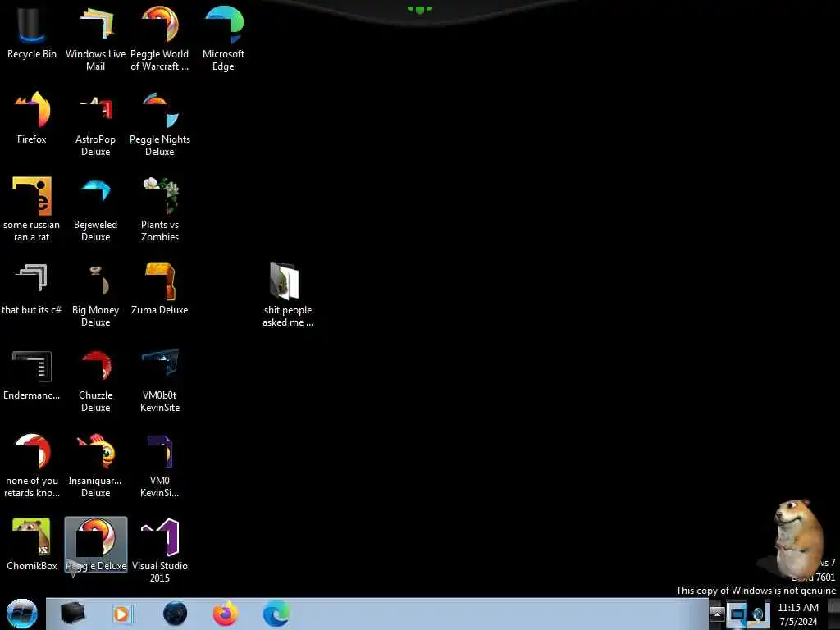Select the Firefox desktop shortcut
The width and height of the screenshot is (840, 630).
[x=32, y=118]
